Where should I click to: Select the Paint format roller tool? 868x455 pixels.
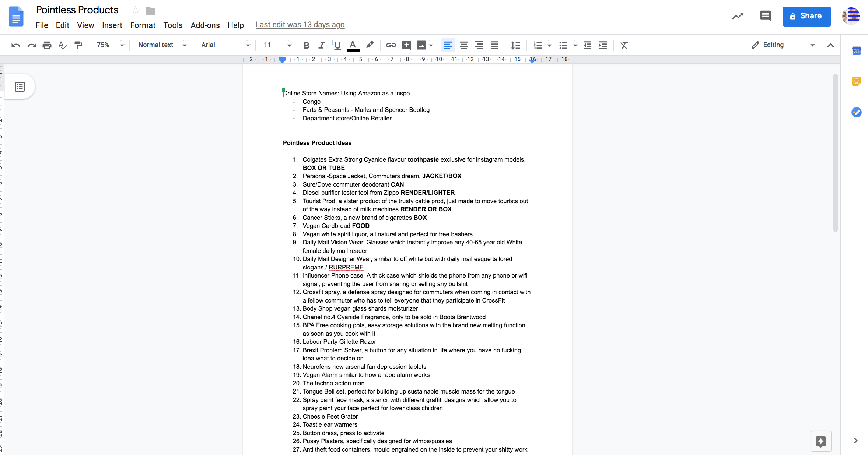click(x=78, y=45)
